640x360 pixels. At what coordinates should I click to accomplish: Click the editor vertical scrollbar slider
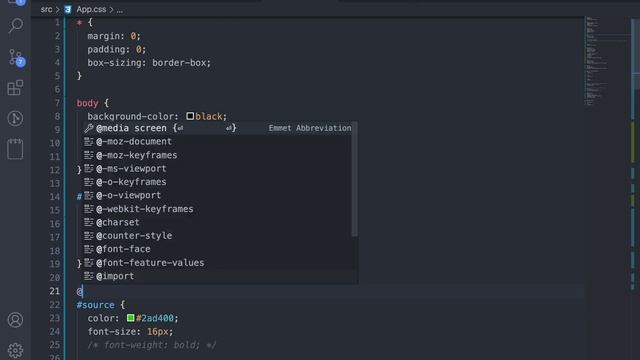[x=635, y=53]
